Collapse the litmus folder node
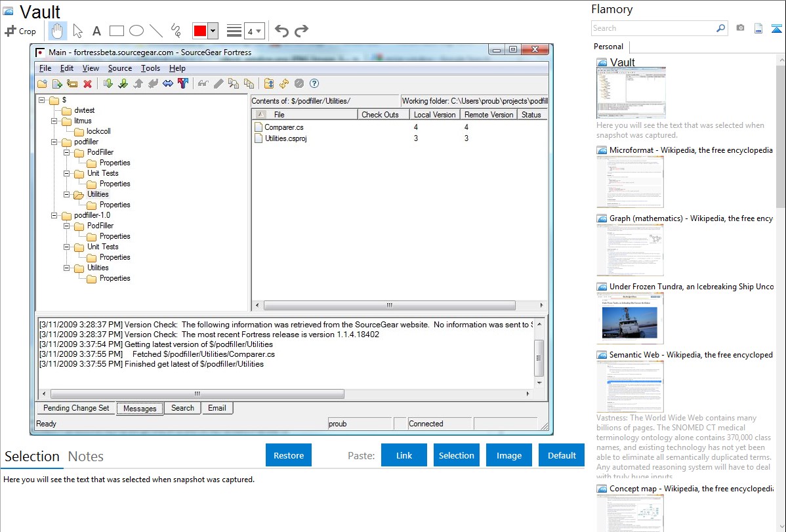This screenshot has width=786, height=532. coord(54,121)
